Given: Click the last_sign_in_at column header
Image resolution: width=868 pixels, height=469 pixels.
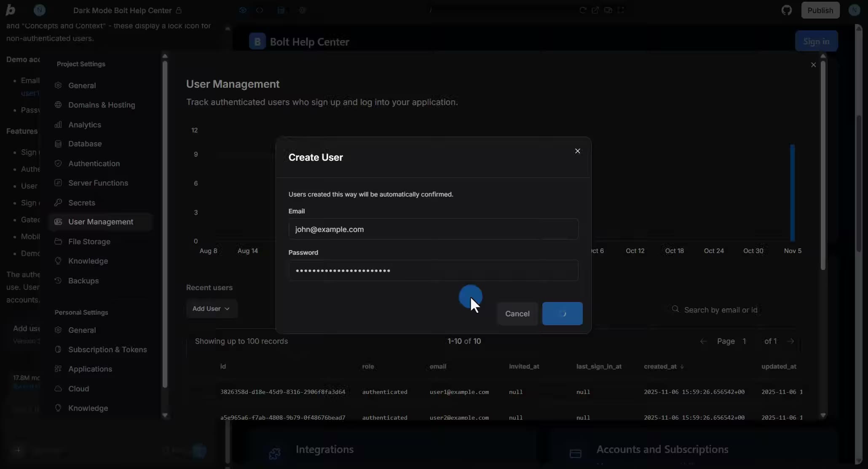Looking at the screenshot, I should tap(599, 366).
